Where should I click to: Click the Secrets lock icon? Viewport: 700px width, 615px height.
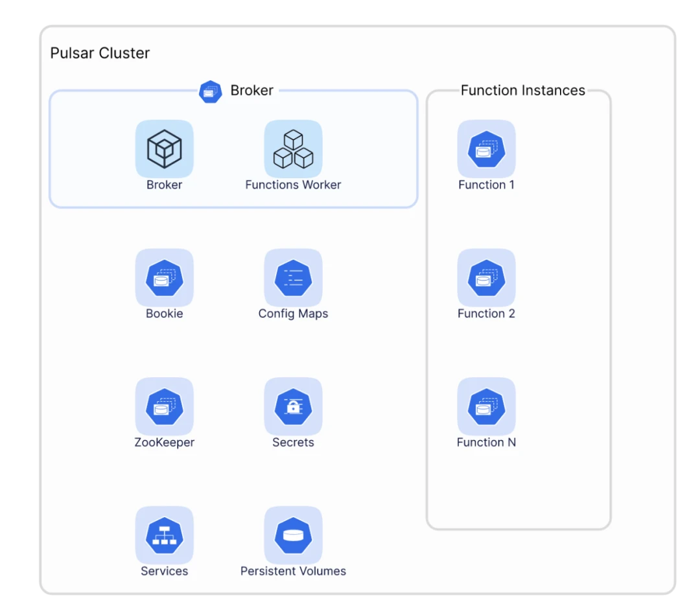coord(293,407)
